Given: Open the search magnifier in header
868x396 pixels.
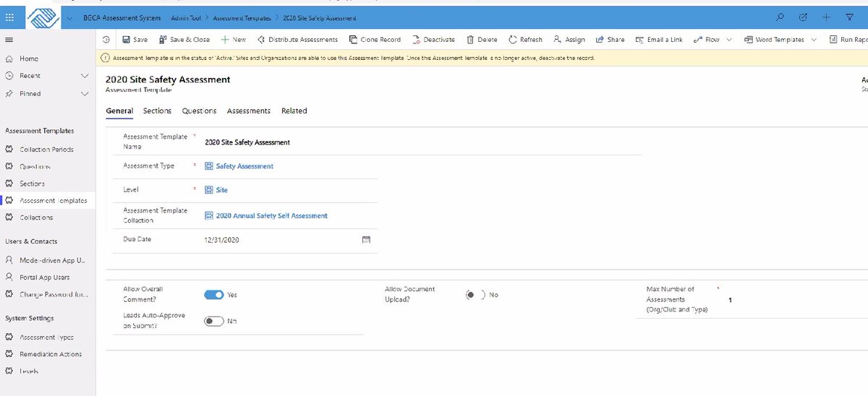Looking at the screenshot, I should tap(780, 17).
